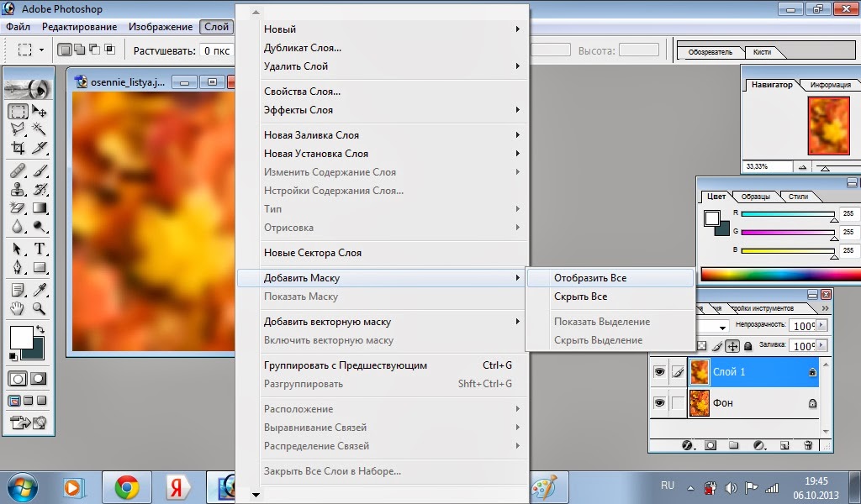
Task: Open new adjustment layer dropdown icon
Action: point(759,445)
